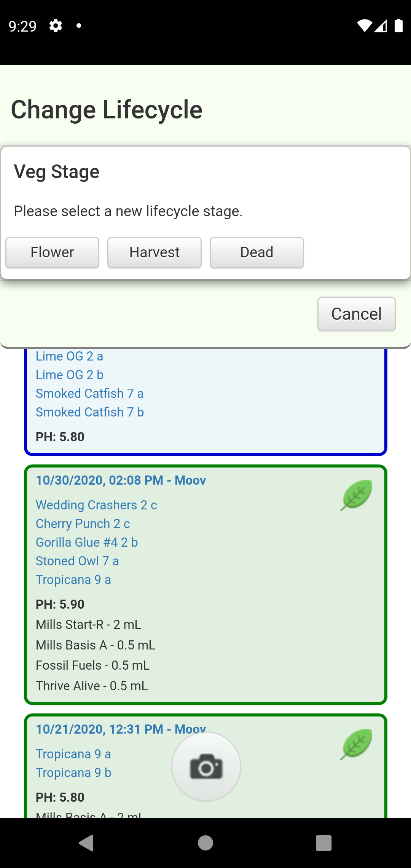411x868 pixels.
Task: Open the Lime OG 2 a plant
Action: [69, 356]
